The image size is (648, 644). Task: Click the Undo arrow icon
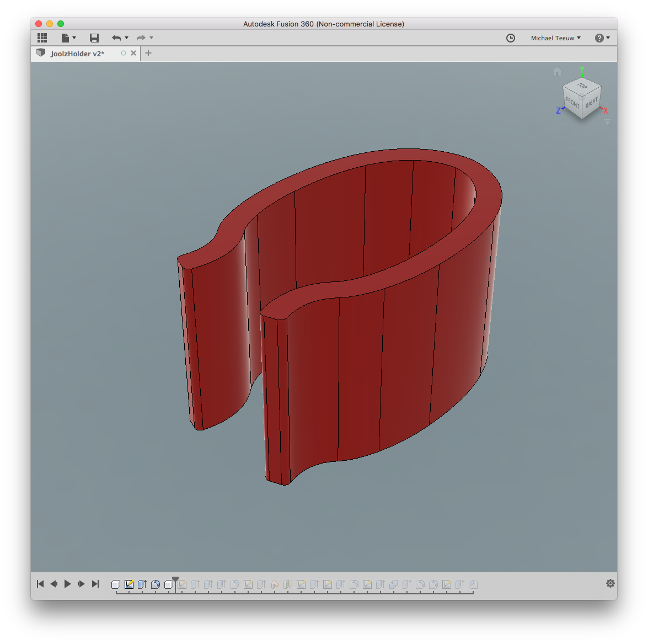tap(116, 38)
